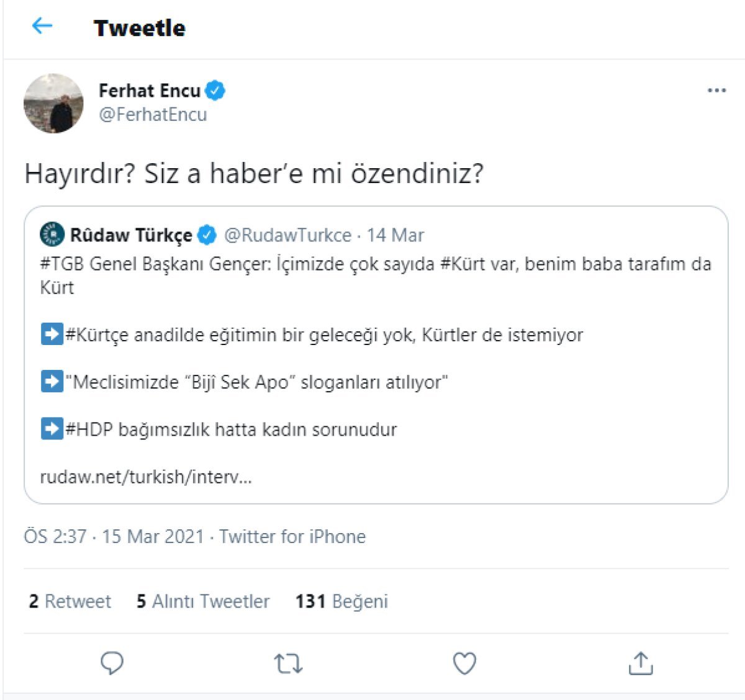Open the three-dot more options menu
745x700 pixels.
[716, 91]
